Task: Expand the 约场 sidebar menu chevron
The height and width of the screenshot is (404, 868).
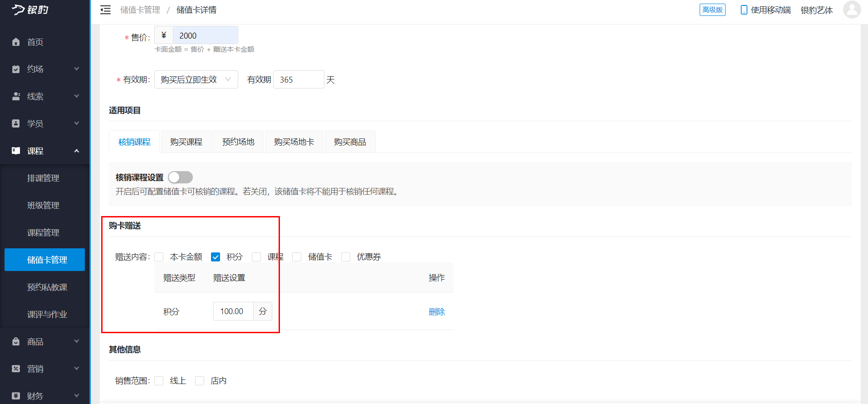Action: 77,69
